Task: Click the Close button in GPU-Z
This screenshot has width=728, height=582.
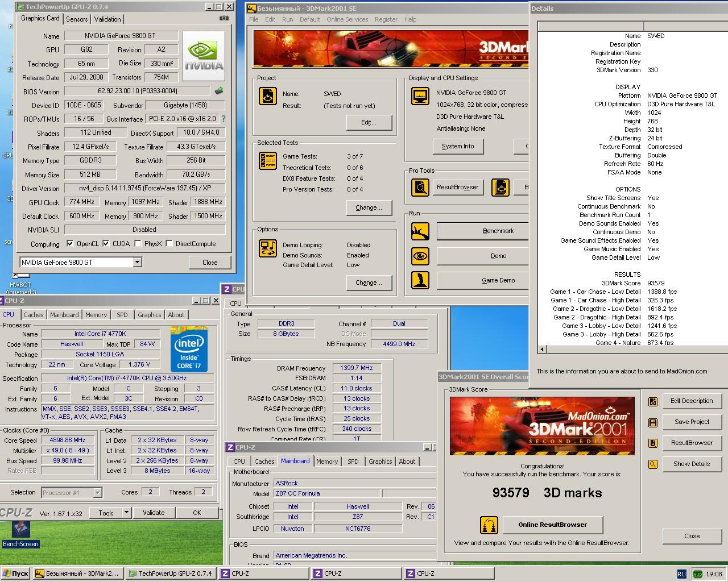Action: (210, 263)
